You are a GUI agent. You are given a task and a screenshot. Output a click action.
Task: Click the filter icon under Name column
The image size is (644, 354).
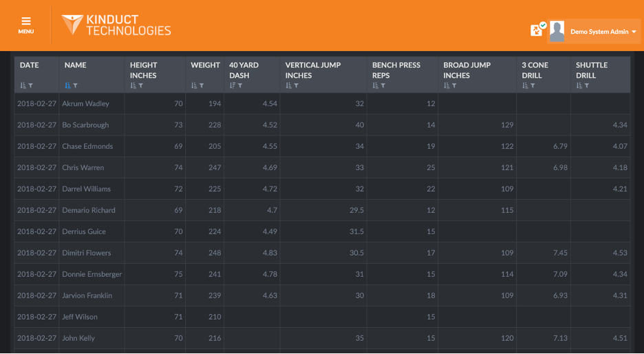click(x=76, y=85)
